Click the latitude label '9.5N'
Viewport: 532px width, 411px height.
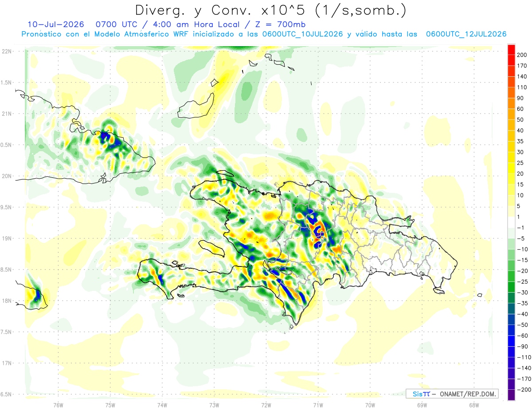(6, 207)
